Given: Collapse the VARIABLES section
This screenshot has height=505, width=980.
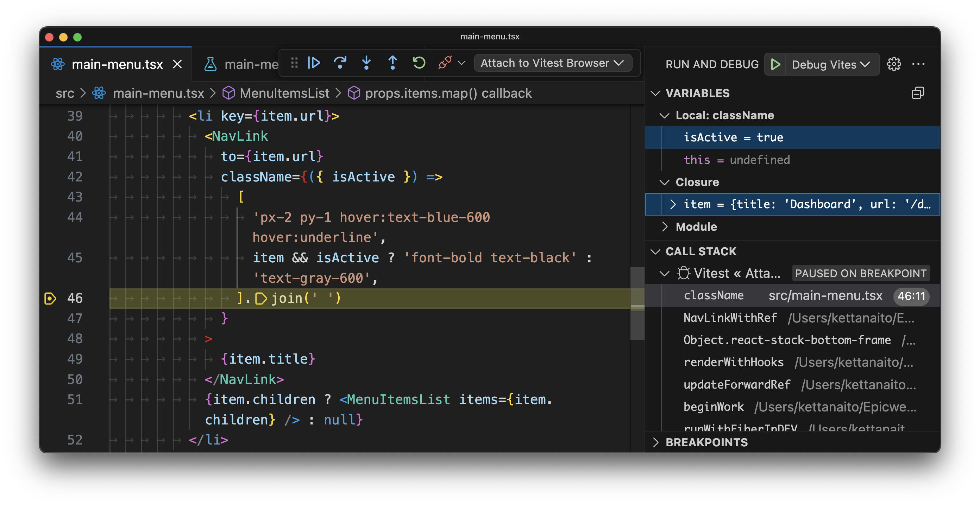Looking at the screenshot, I should [655, 93].
